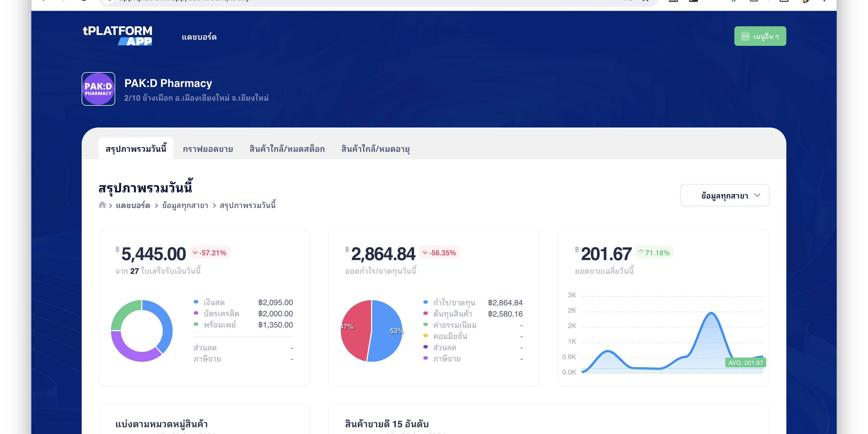Click the พร้อมเพย์ green legend color dot
Viewport: 868px width, 434px height.
196,324
